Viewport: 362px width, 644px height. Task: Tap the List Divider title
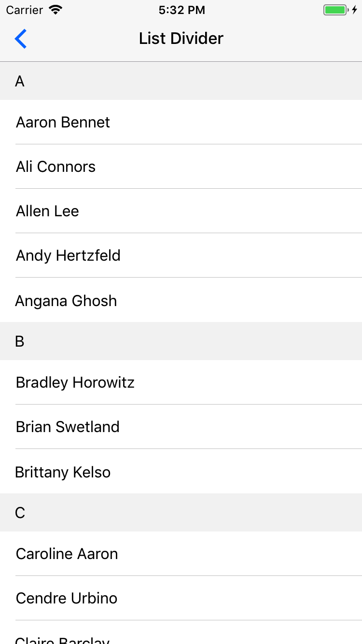point(181,39)
